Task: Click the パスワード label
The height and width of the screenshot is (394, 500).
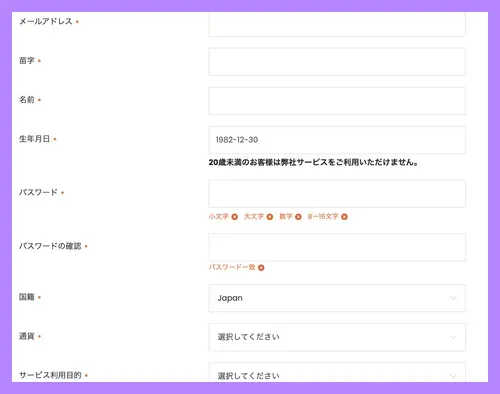Action: pos(38,192)
